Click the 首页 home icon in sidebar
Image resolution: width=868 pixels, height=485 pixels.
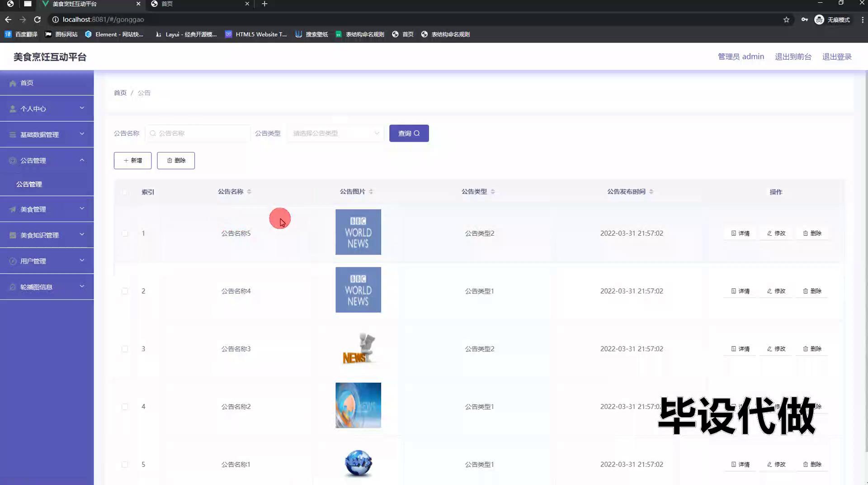13,83
